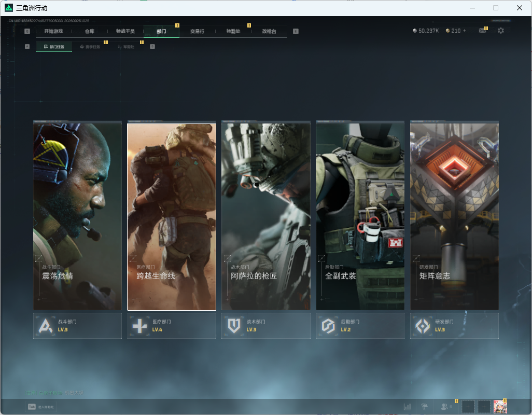532x415 pixels.
Task: Open the 矩阵意志 research department card
Action: click(x=454, y=216)
